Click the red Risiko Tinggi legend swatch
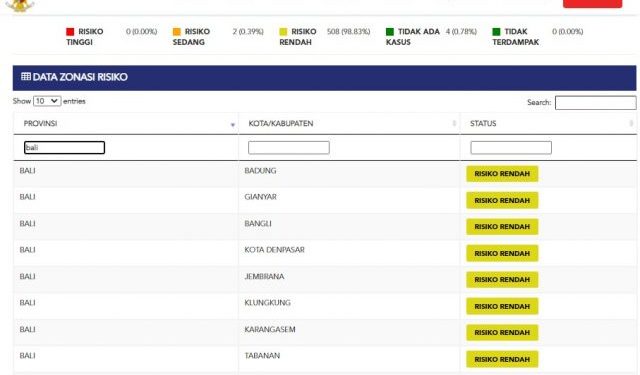The width and height of the screenshot is (640, 375). pyautogui.click(x=70, y=31)
